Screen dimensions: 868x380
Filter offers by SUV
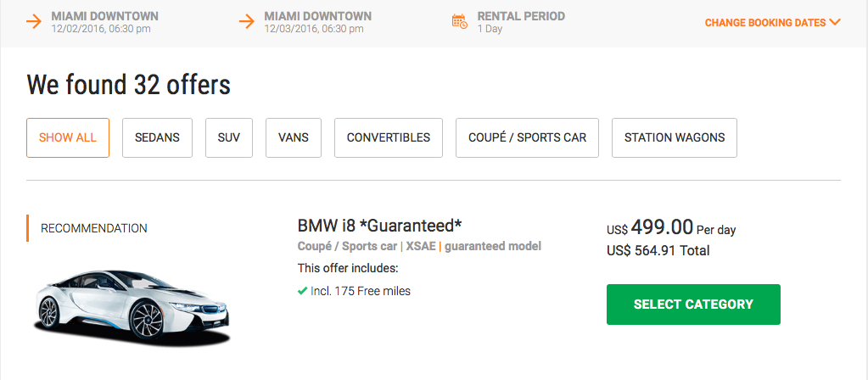[x=229, y=137]
